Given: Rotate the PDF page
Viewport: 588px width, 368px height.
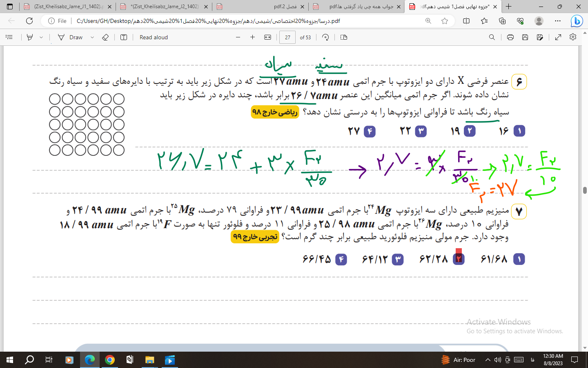Looking at the screenshot, I should [325, 37].
